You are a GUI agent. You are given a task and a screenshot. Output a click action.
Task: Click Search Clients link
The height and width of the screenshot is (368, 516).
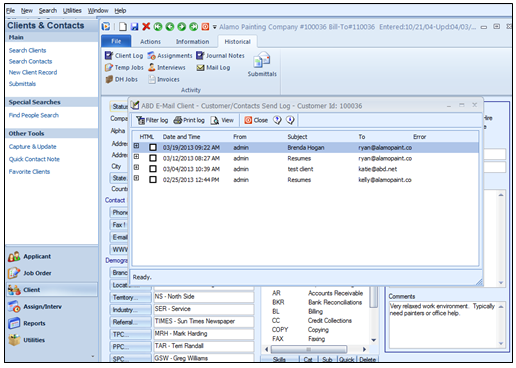pos(27,50)
